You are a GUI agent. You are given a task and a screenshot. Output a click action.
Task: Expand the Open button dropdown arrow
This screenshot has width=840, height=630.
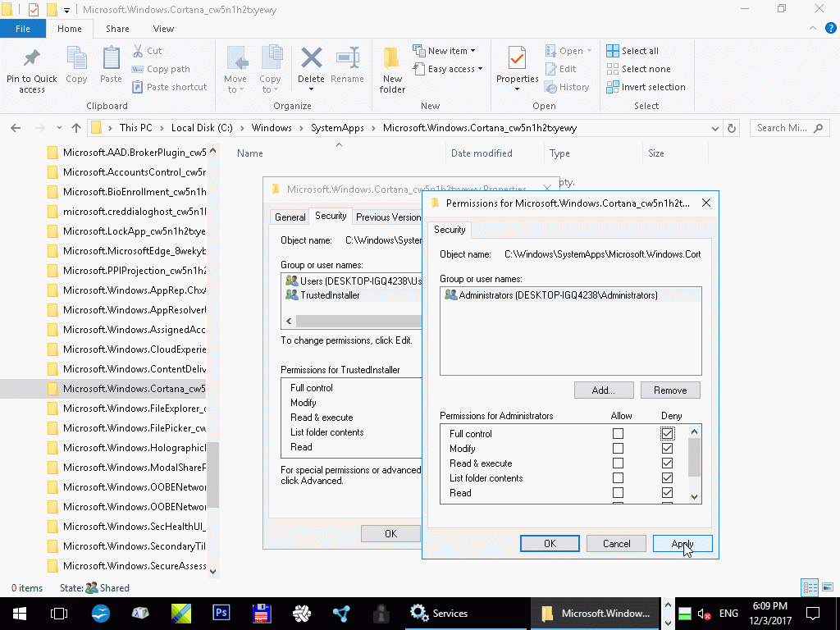point(589,51)
